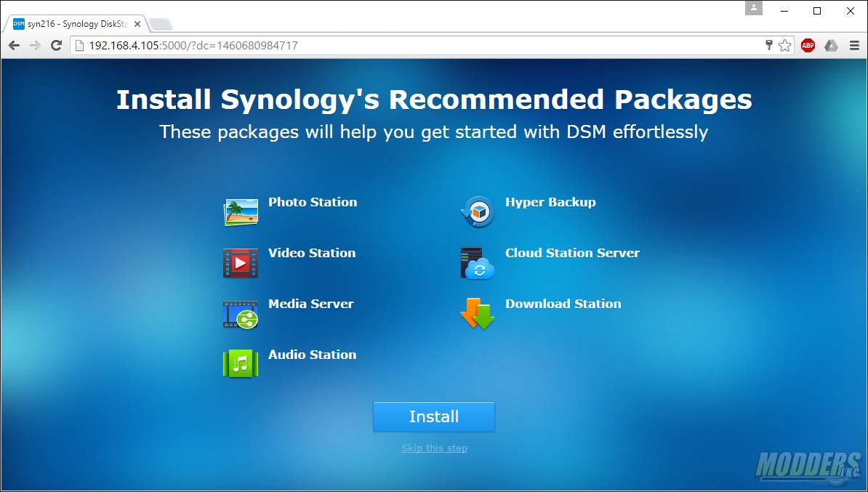Click the Install Synology's Recommended Packages heading

coord(434,100)
